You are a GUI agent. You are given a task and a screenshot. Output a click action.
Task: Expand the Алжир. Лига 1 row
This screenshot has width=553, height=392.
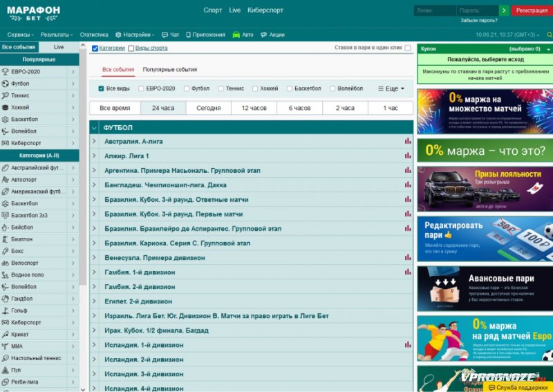click(95, 156)
